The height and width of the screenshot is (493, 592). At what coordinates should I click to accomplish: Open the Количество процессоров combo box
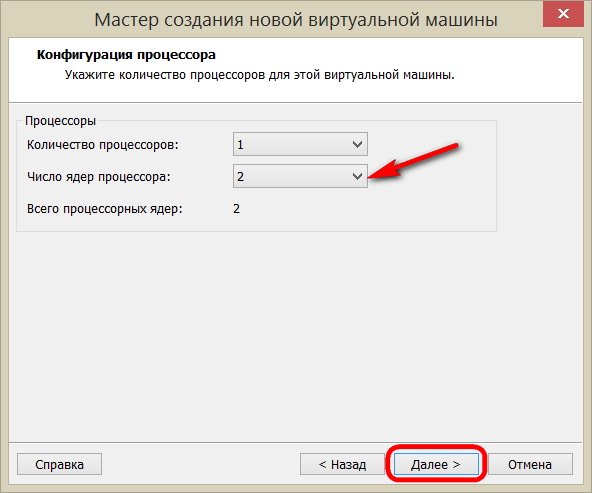tap(300, 144)
